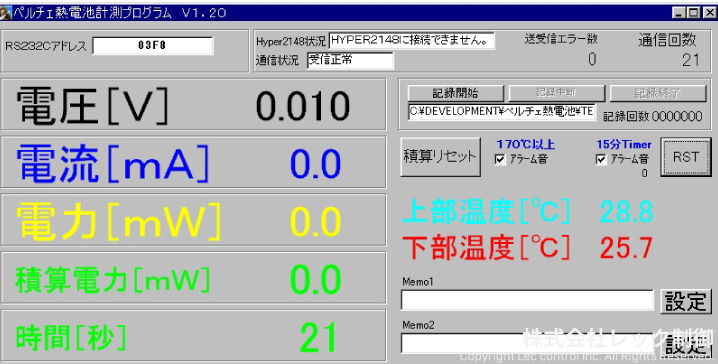The height and width of the screenshot is (364, 718).
Task: Toggle alarm sound for 170℃以上
Action: tap(500, 159)
